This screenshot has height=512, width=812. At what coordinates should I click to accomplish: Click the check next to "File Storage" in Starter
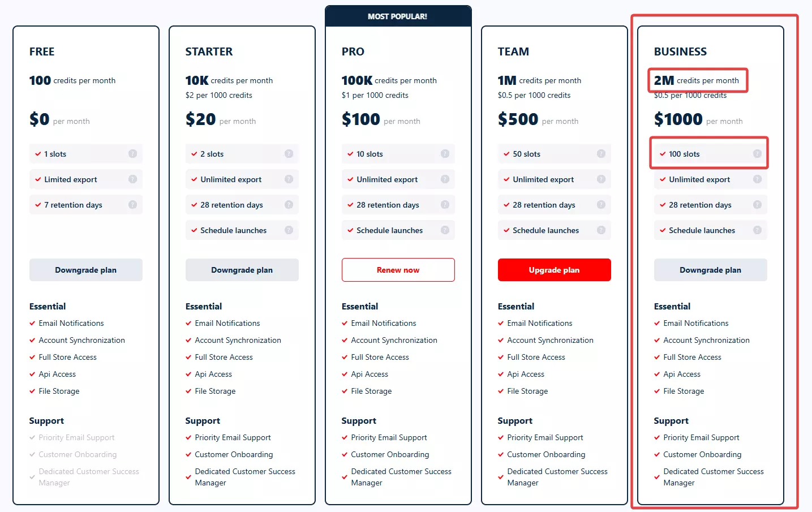(x=188, y=391)
